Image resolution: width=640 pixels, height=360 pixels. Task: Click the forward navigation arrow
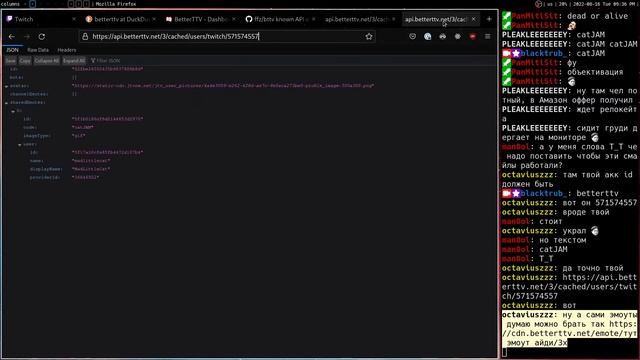[27, 37]
